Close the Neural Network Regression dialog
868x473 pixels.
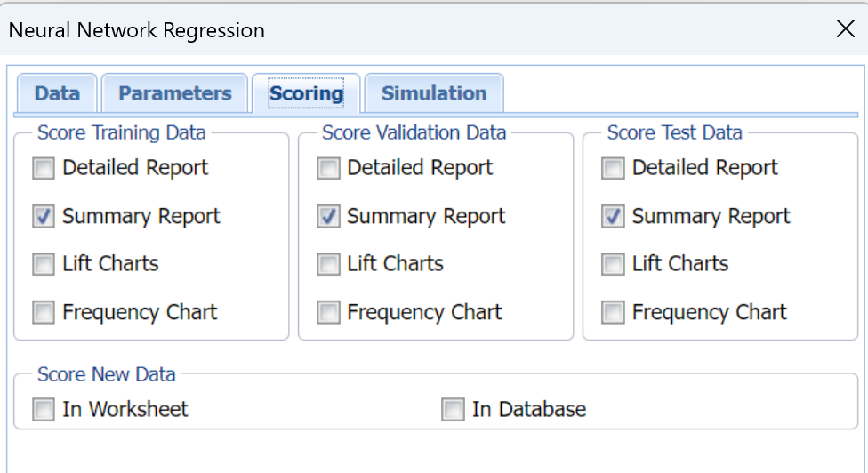845,28
